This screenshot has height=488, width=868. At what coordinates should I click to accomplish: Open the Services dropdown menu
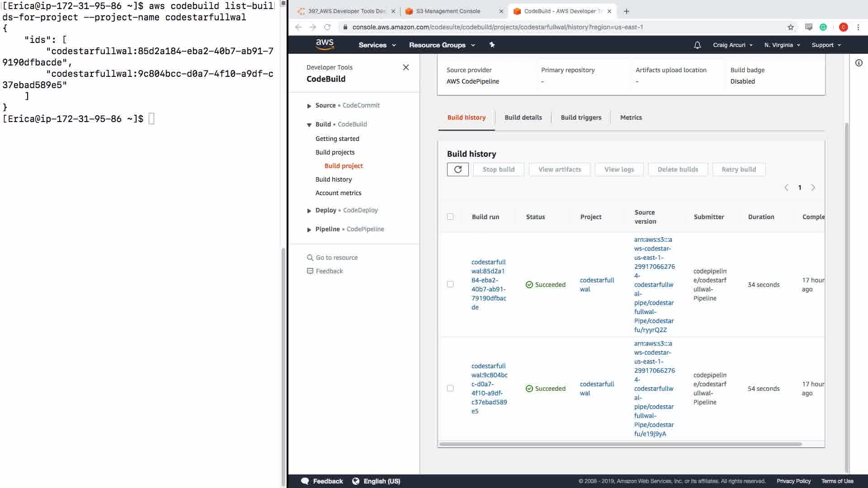pyautogui.click(x=377, y=45)
